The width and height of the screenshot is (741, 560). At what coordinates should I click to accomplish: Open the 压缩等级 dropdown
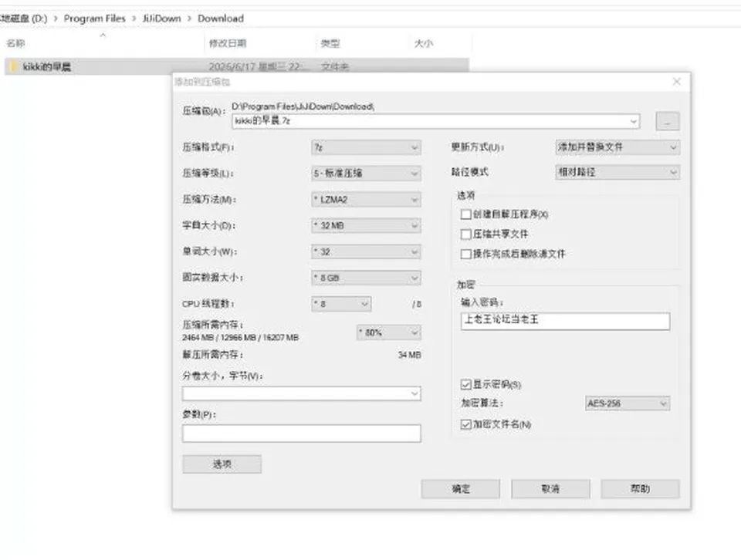pos(366,174)
